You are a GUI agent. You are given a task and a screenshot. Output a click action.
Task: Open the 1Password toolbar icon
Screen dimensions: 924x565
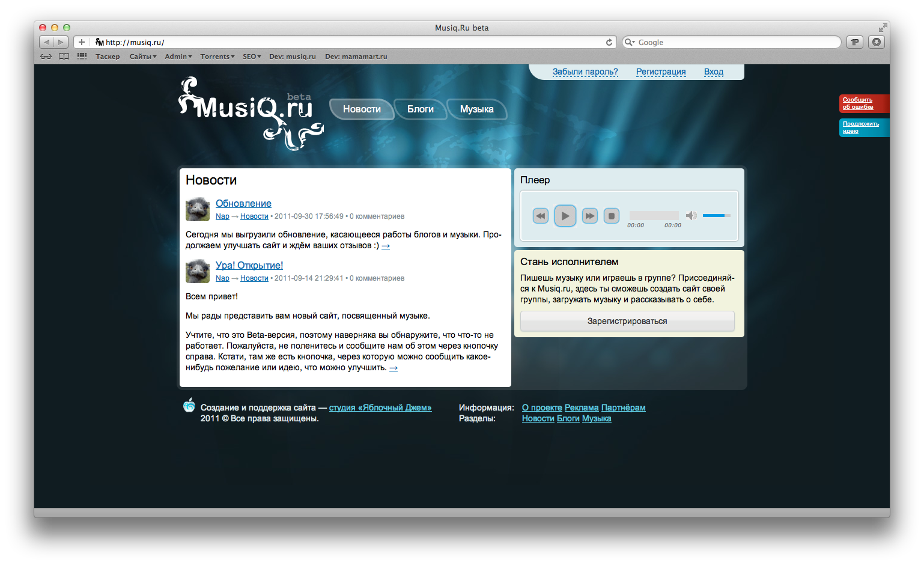[855, 42]
